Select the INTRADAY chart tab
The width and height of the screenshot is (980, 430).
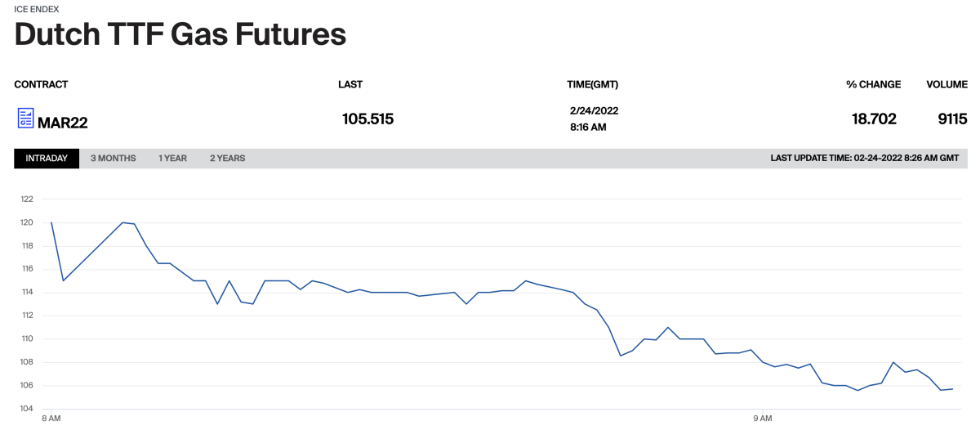point(47,159)
